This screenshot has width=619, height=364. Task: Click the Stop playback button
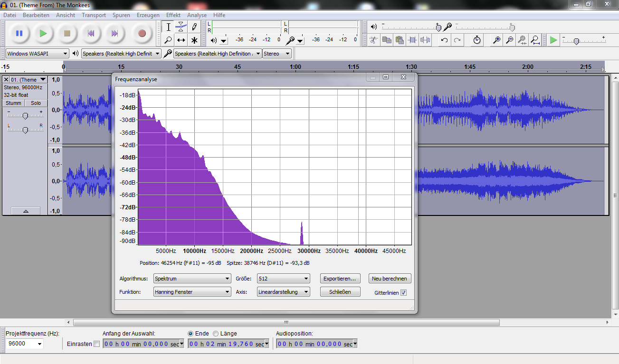(x=67, y=33)
